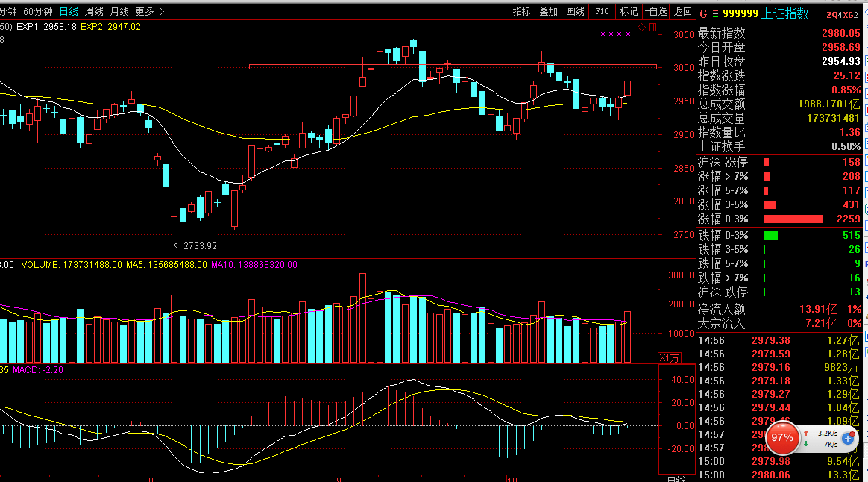Click the 标记 mark button

coord(629,11)
